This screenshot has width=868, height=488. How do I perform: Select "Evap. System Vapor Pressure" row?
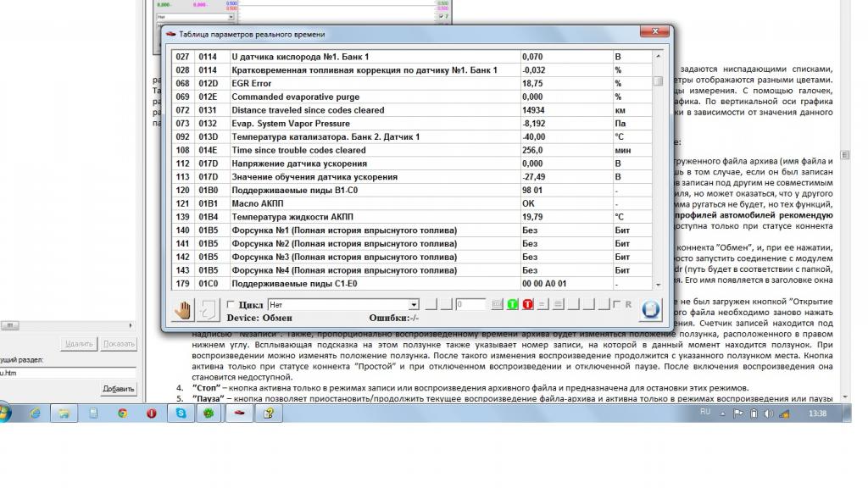point(412,124)
